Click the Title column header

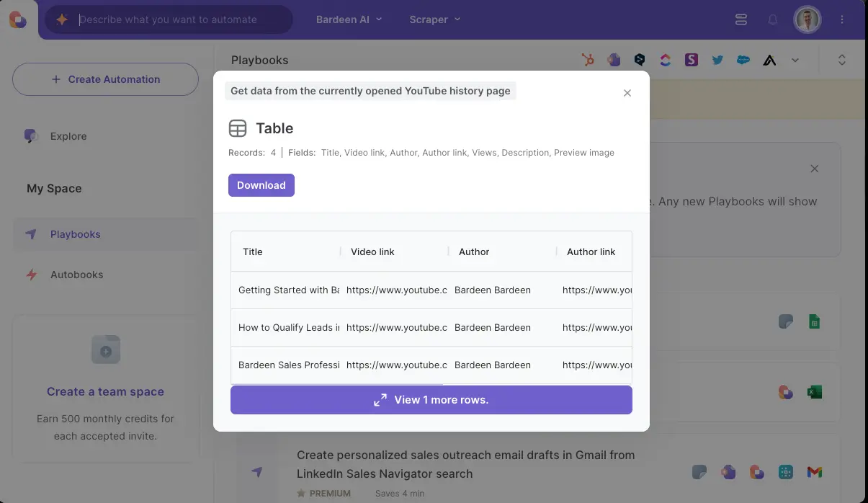click(286, 251)
